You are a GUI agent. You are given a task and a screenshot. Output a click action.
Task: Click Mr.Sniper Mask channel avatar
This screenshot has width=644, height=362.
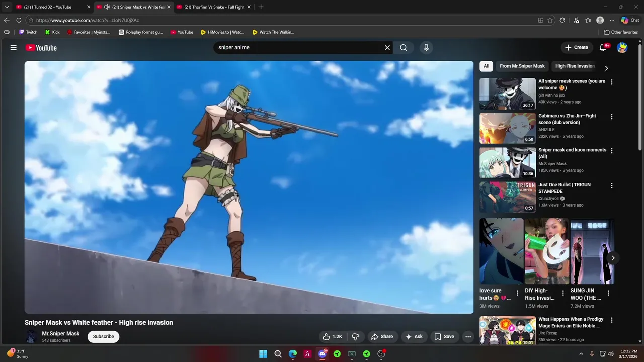pyautogui.click(x=31, y=336)
